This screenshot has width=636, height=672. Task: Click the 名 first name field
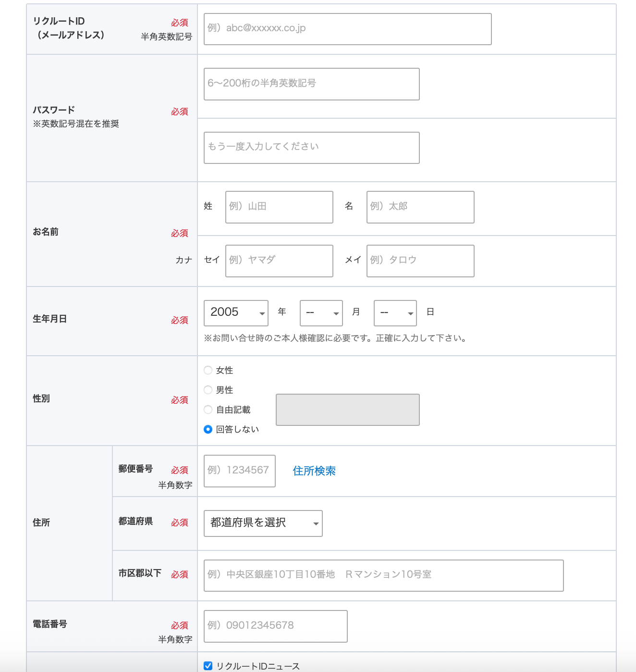coord(420,207)
